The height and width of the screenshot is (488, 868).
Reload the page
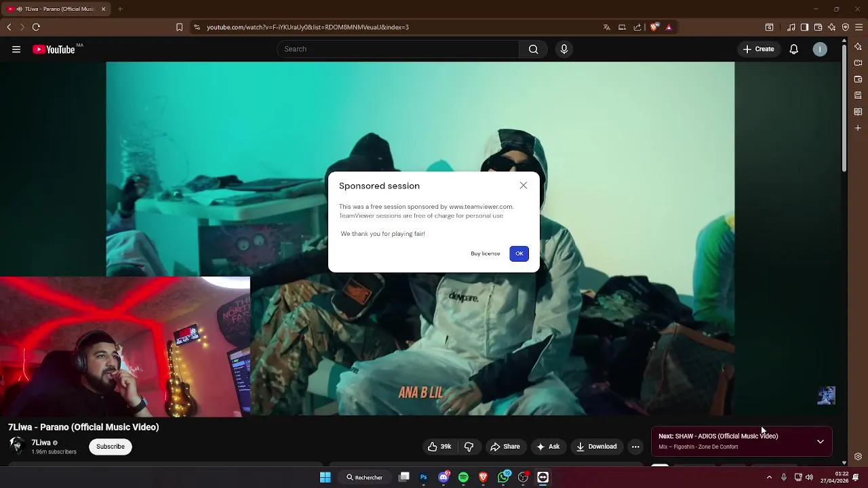click(36, 27)
